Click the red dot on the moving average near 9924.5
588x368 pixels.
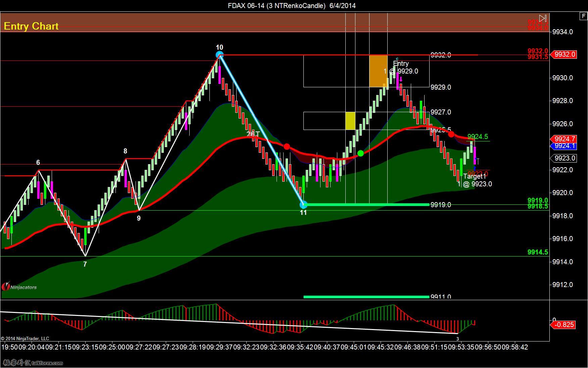point(451,134)
